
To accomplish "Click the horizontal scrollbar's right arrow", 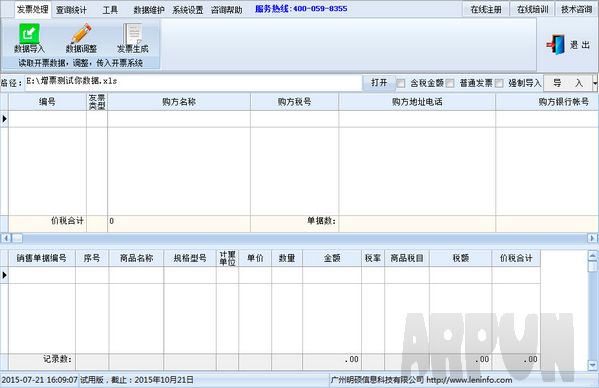I will click(x=592, y=238).
